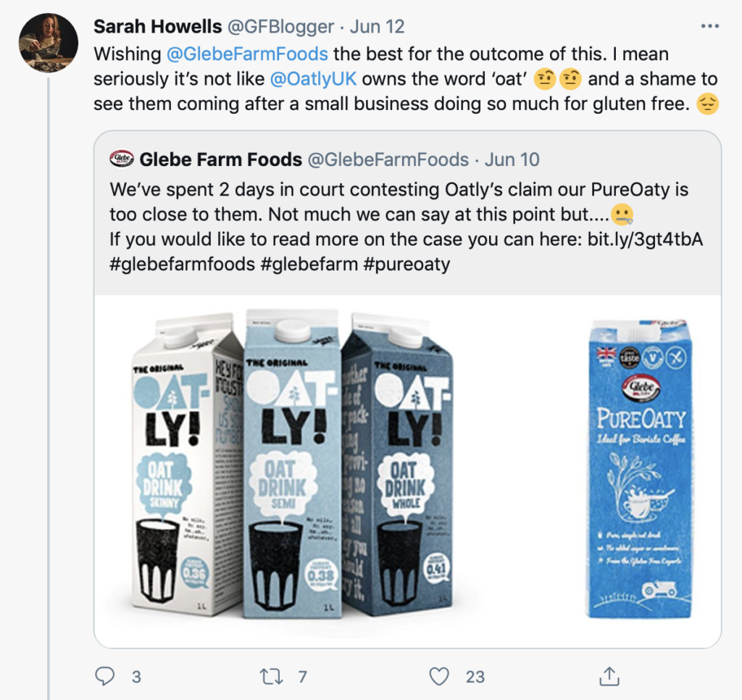The height and width of the screenshot is (700, 742).
Task: Click the likes count 23
Action: pos(475,677)
